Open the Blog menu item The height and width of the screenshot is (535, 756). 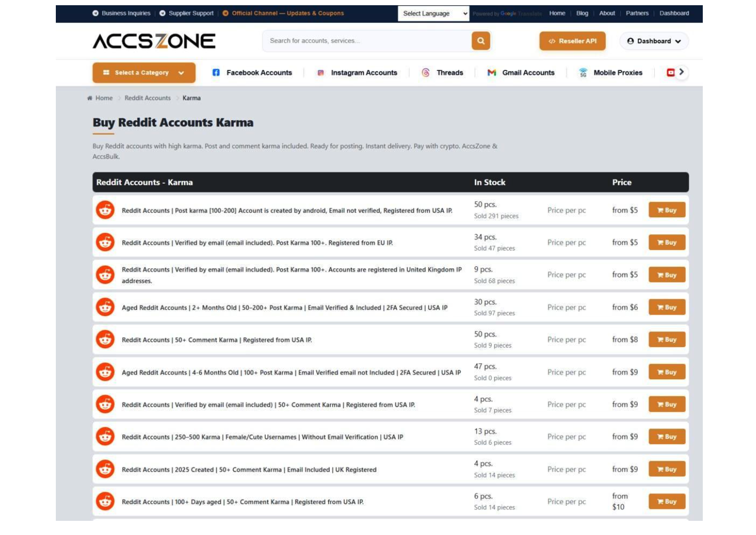point(582,14)
